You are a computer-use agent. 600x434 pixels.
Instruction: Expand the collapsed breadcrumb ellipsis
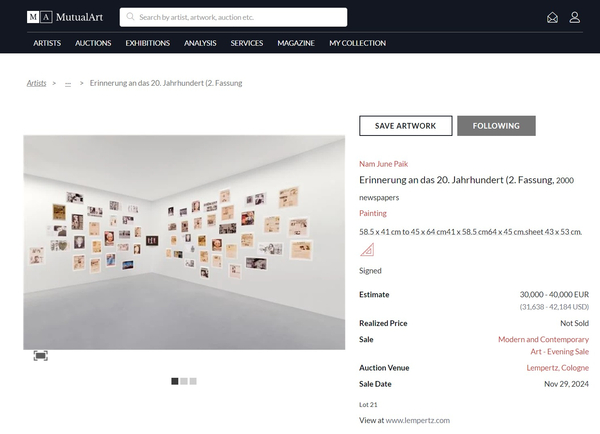tap(68, 84)
